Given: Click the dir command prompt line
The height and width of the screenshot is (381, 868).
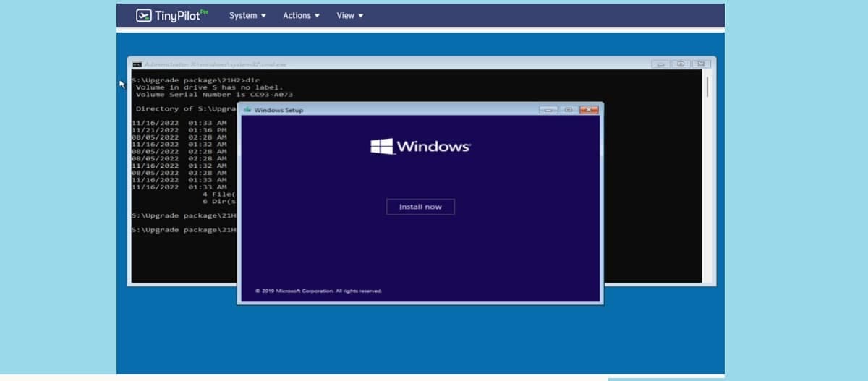Looking at the screenshot, I should [x=195, y=80].
